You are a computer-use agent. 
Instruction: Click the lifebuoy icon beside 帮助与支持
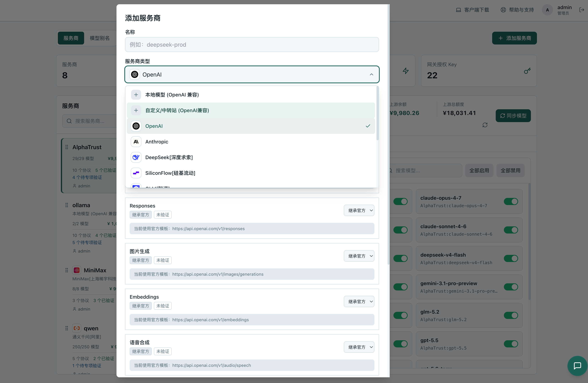(x=503, y=10)
